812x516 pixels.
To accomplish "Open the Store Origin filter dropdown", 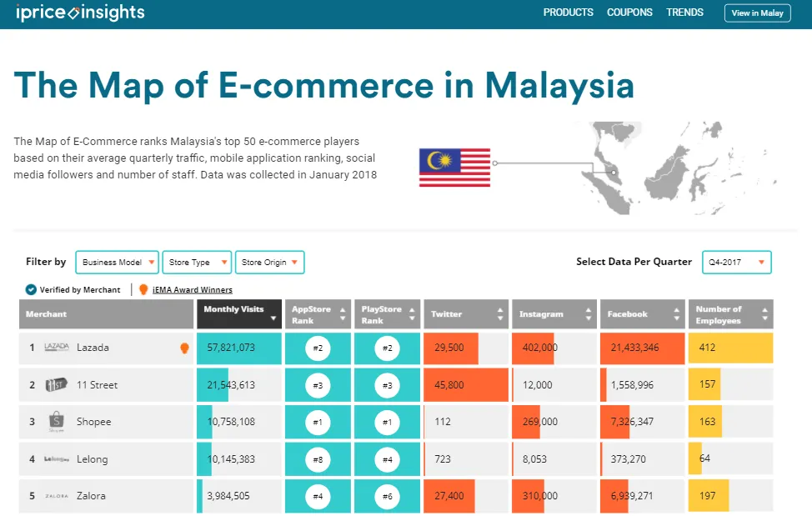I will 270,262.
